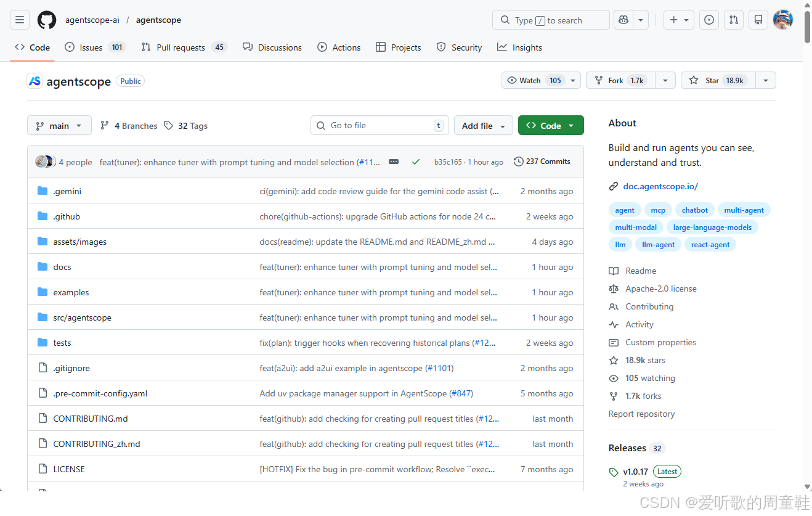The image size is (812, 516).
Task: Click the commit status checkmark icon
Action: pyautogui.click(x=416, y=162)
